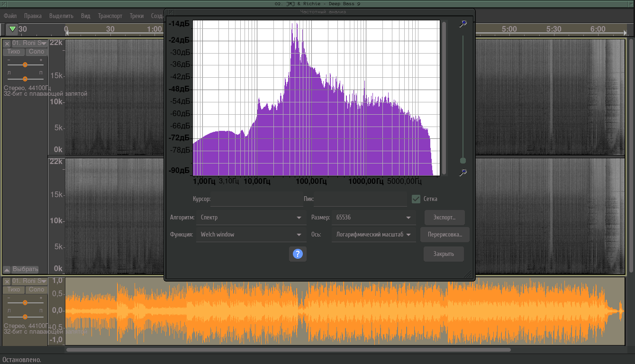Open the Треки menu
This screenshot has width=635, height=364.
[x=137, y=16]
